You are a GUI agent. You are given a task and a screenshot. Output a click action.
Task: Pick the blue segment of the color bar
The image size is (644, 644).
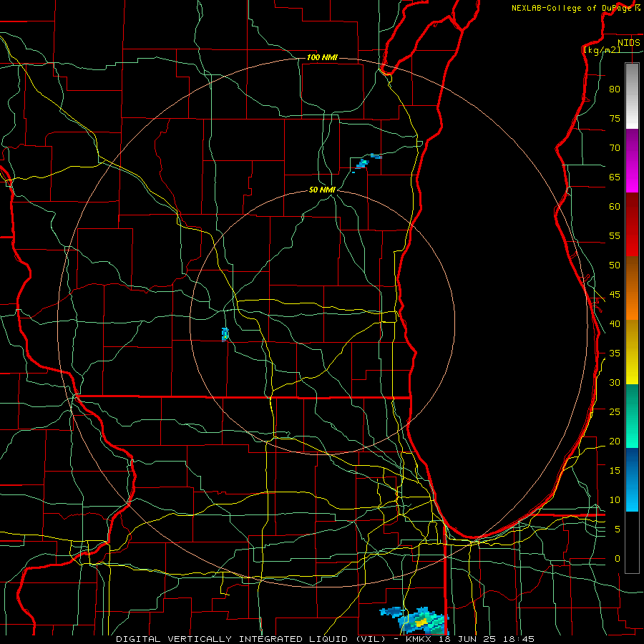point(632,479)
